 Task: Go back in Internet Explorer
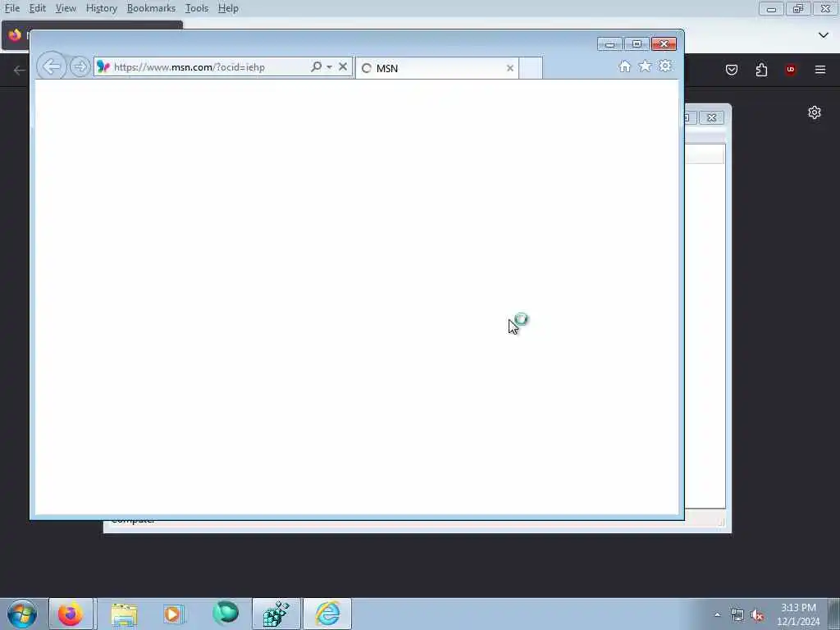click(x=52, y=67)
